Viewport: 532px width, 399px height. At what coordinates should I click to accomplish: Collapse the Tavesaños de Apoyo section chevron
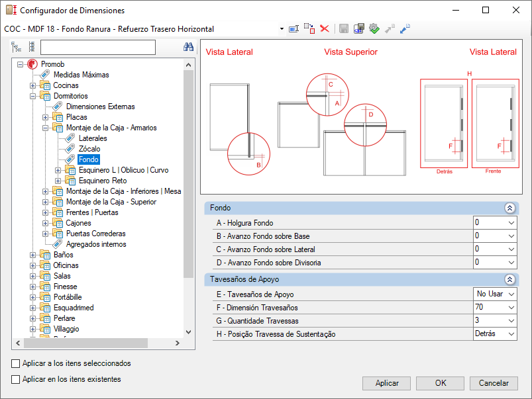(x=509, y=279)
